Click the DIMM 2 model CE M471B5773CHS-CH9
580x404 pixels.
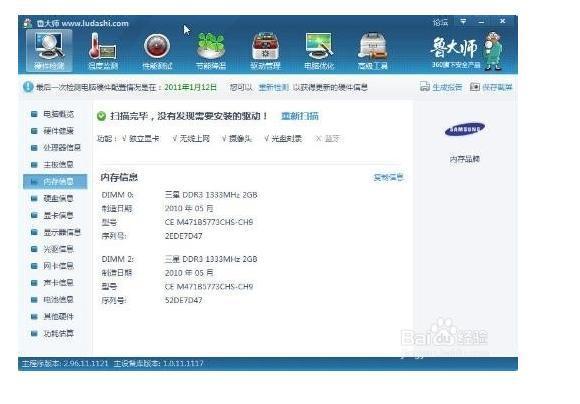tap(209, 287)
